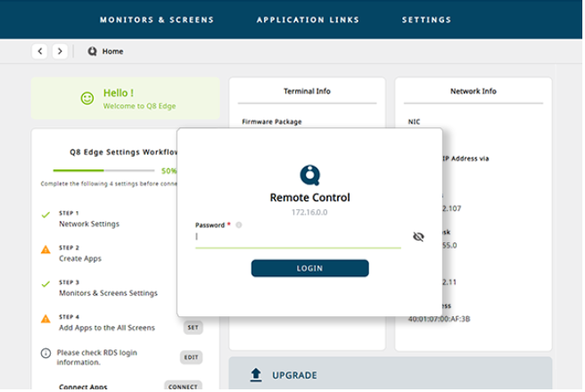This screenshot has width=585, height=392.
Task: Click the workflow progress bar at 50%
Action: click(x=103, y=169)
